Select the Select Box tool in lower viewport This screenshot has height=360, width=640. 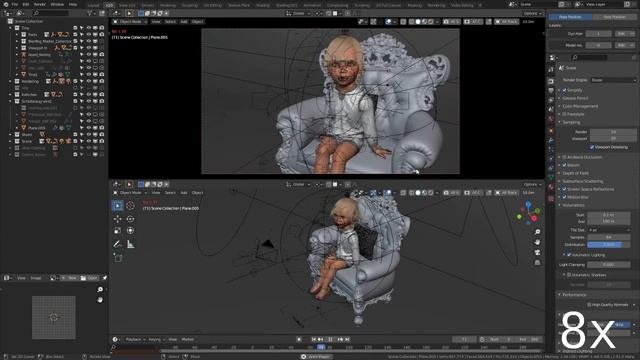[118, 205]
